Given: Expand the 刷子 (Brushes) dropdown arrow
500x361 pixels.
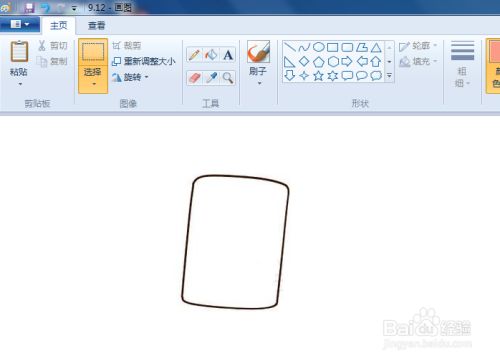Looking at the screenshot, I should point(259,83).
